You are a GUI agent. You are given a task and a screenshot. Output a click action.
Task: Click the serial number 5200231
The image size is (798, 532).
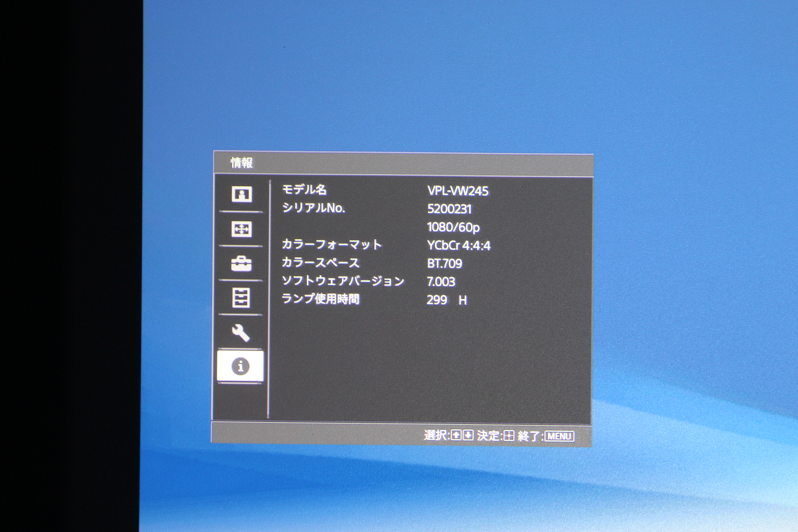(x=449, y=209)
